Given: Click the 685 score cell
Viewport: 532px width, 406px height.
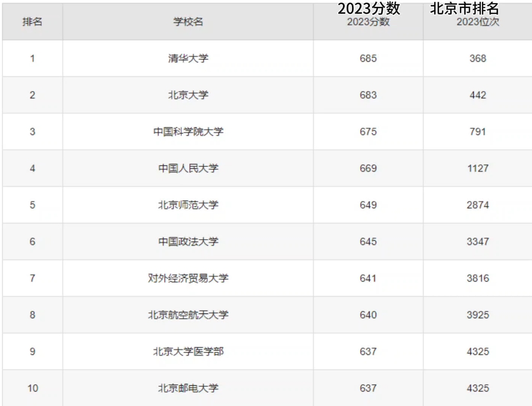Looking at the screenshot, I should pos(368,58).
